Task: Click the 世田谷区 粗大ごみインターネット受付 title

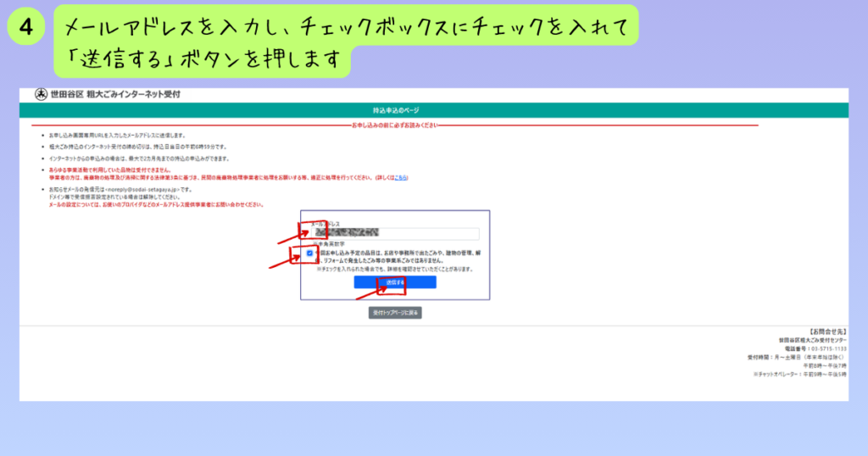Action: coord(115,95)
